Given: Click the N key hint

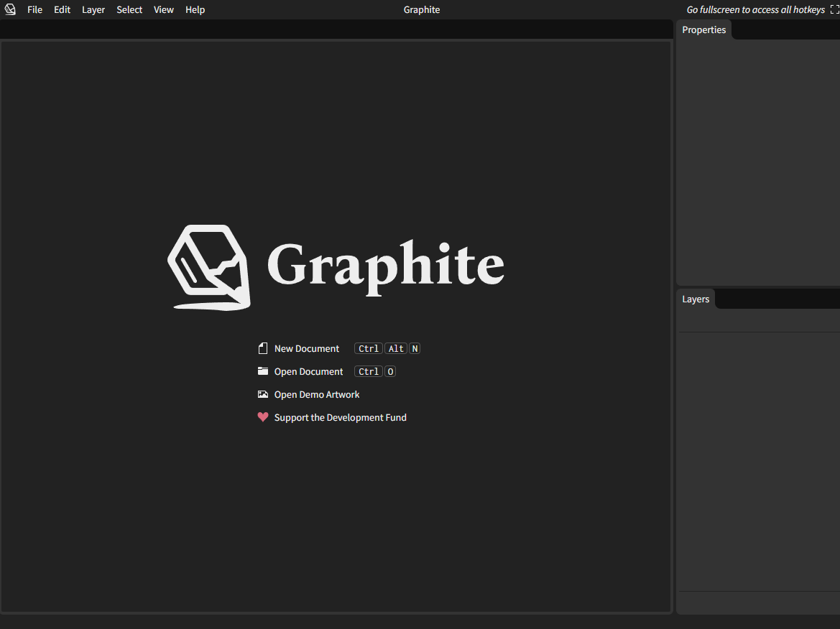Looking at the screenshot, I should pyautogui.click(x=415, y=348).
